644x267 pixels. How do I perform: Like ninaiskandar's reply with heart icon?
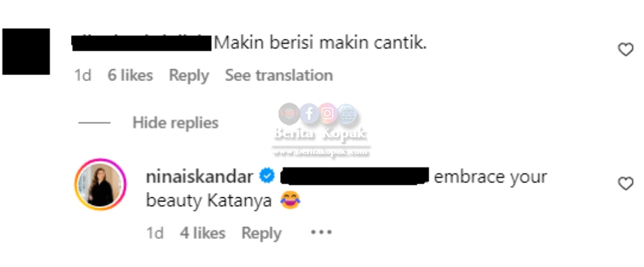(x=626, y=184)
